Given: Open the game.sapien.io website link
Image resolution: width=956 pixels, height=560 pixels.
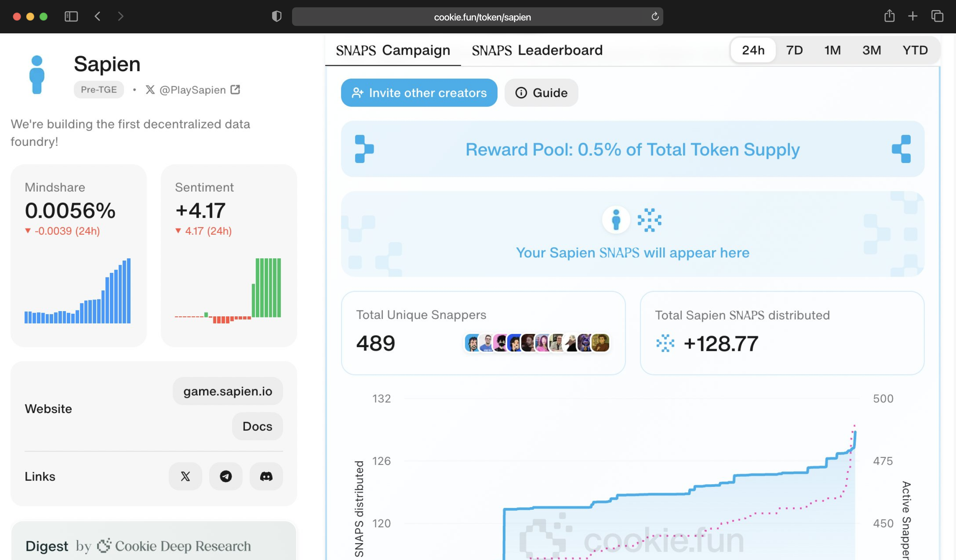Looking at the screenshot, I should [x=228, y=391].
